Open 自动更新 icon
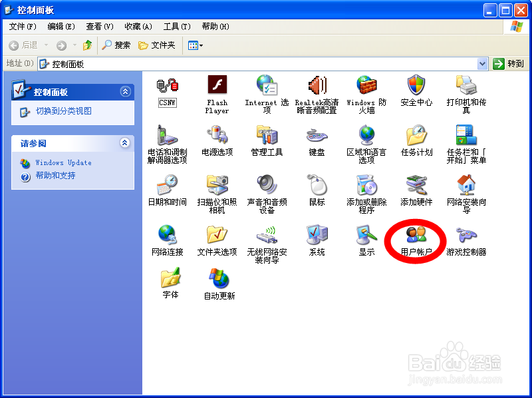Screen dimensions: 532x398 219,278
